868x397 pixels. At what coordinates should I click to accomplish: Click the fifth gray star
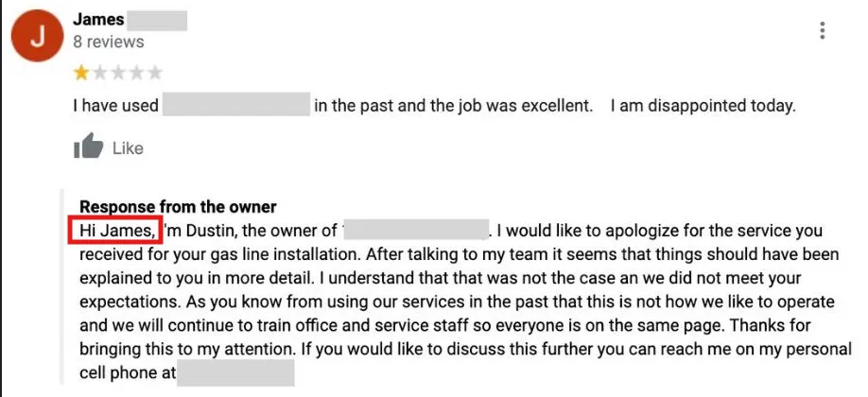(154, 72)
